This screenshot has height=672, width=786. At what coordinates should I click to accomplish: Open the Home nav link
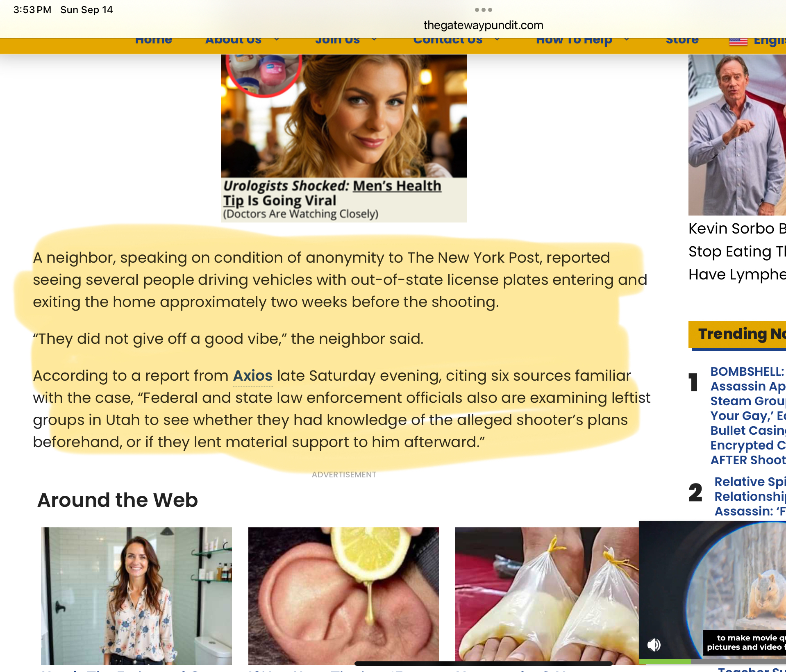[154, 40]
